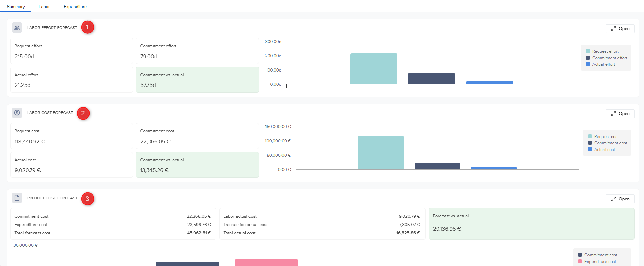Click the dark Commitment cost chart bar
Screen dimensions: 644x266
pyautogui.click(x=437, y=166)
